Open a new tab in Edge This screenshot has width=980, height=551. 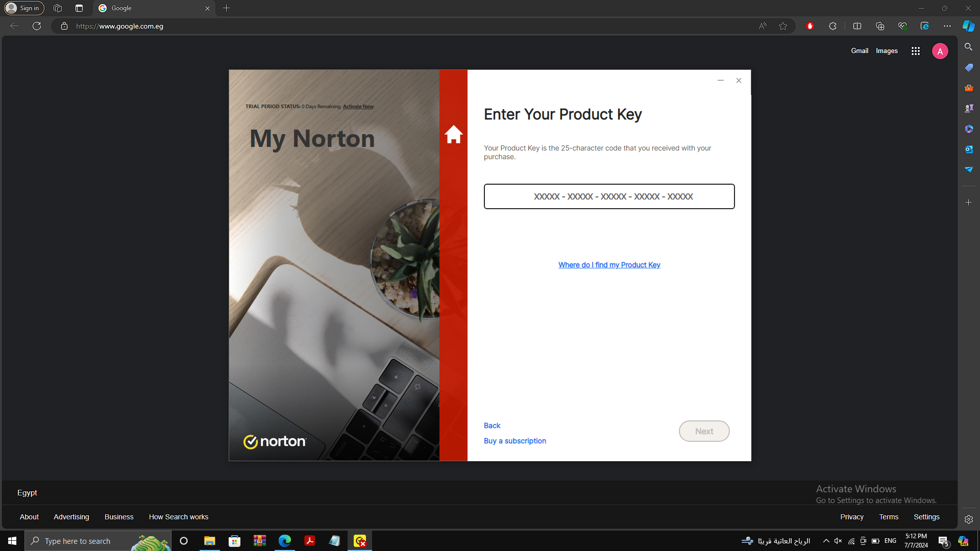[227, 8]
